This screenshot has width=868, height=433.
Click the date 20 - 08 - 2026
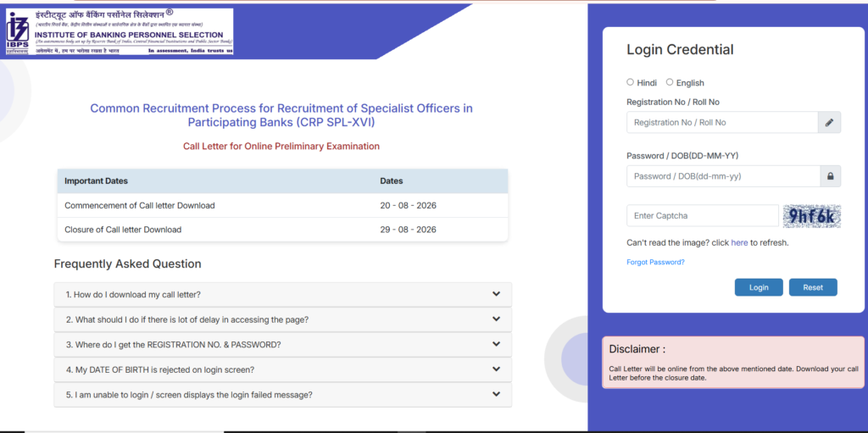tap(408, 205)
